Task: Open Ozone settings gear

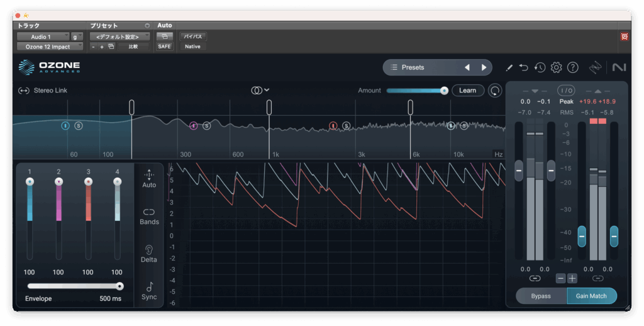Action: pos(556,67)
